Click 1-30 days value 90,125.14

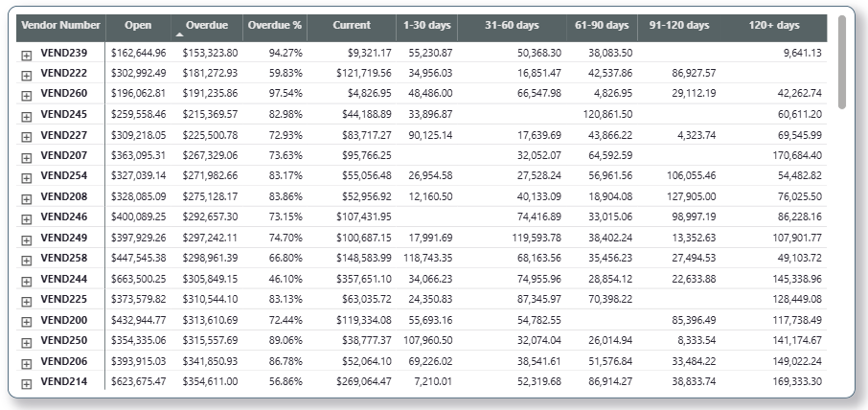[430, 135]
